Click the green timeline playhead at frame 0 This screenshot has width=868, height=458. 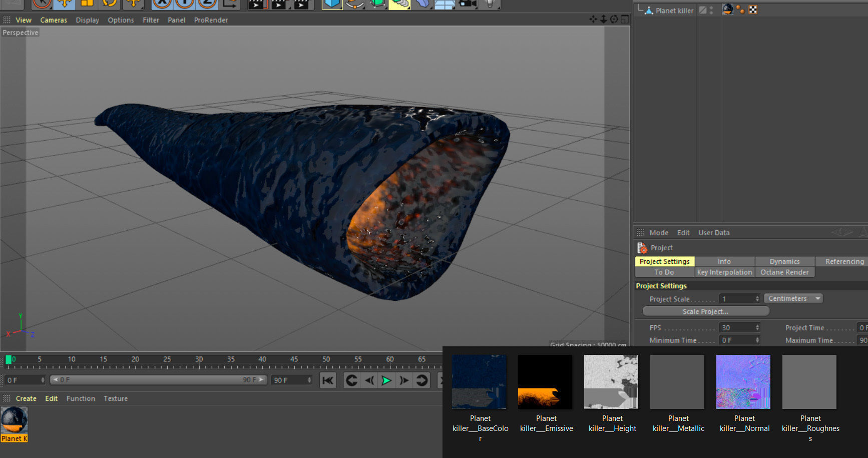(x=9, y=359)
